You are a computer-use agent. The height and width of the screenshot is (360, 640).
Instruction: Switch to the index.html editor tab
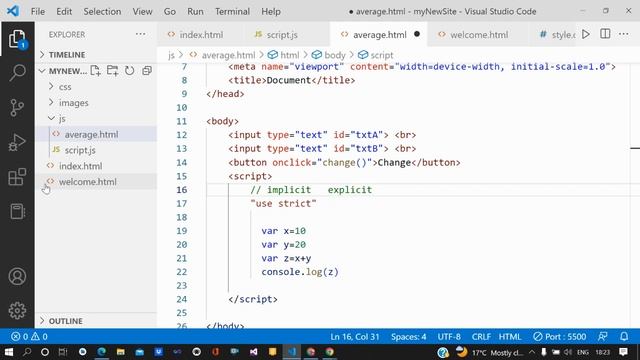(x=200, y=35)
